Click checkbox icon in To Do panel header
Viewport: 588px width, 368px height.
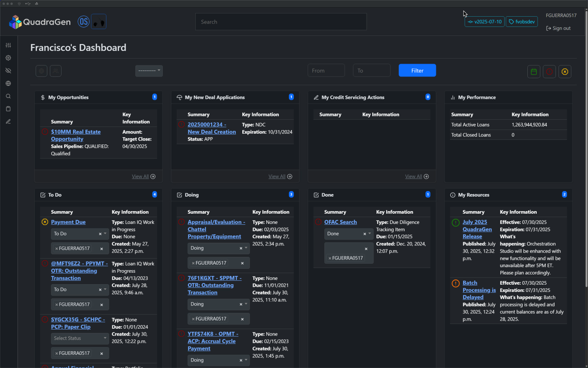[43, 195]
